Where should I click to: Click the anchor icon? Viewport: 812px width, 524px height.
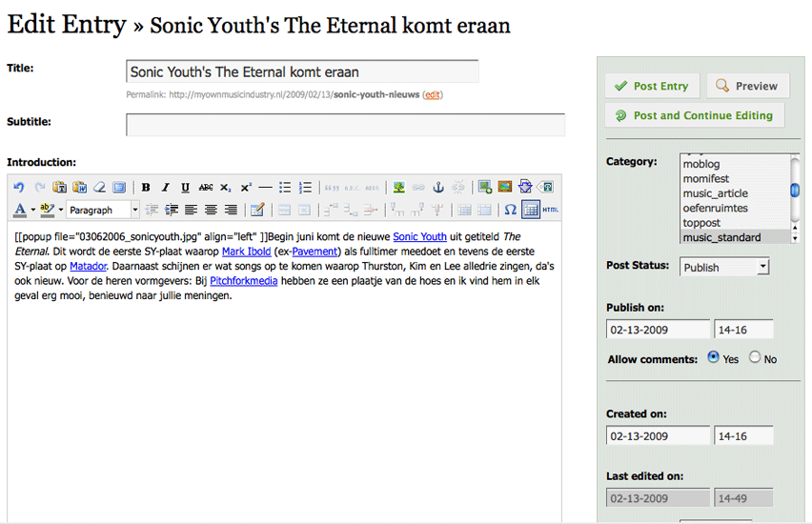point(438,188)
